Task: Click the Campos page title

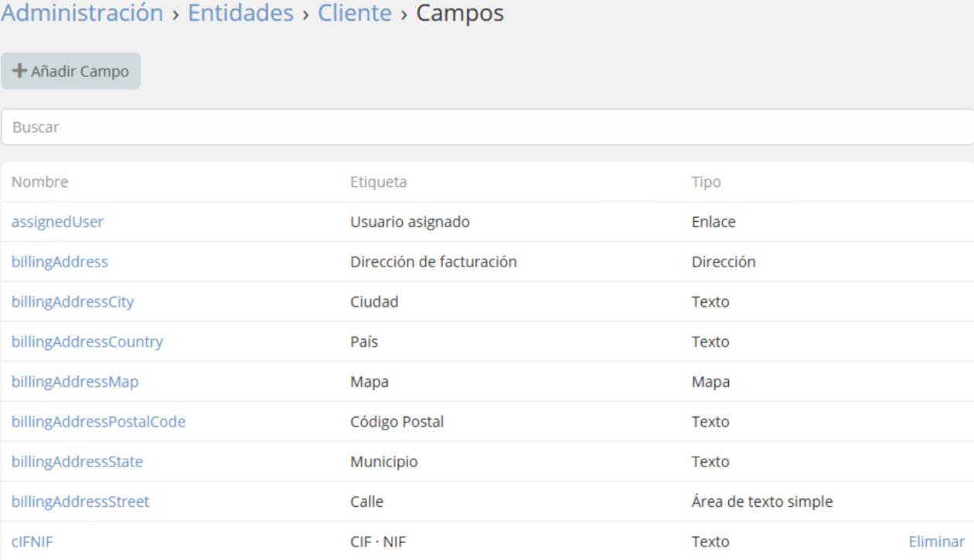Action: tap(461, 13)
